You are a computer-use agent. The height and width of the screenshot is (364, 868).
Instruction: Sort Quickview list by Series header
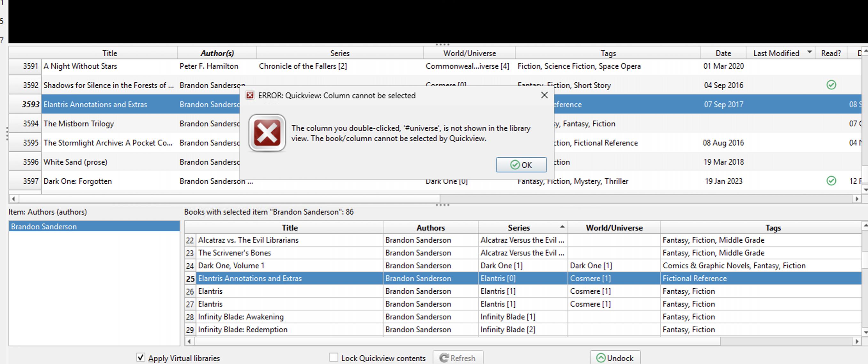point(519,228)
